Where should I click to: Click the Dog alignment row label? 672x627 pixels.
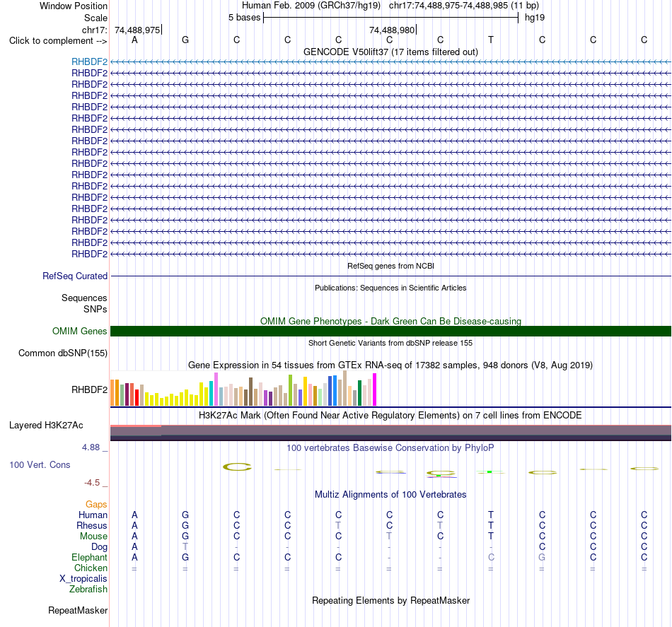coord(99,547)
